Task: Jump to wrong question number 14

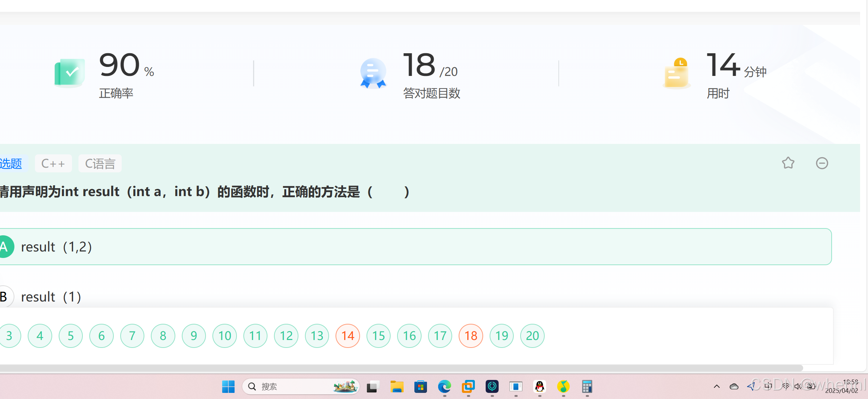Action: click(x=347, y=336)
